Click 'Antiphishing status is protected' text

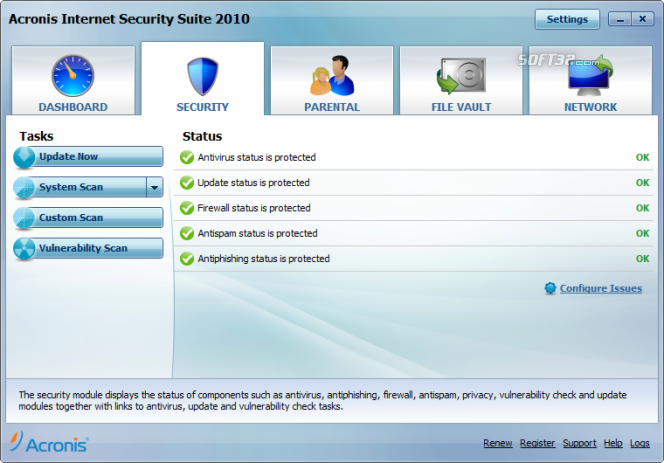click(x=263, y=259)
